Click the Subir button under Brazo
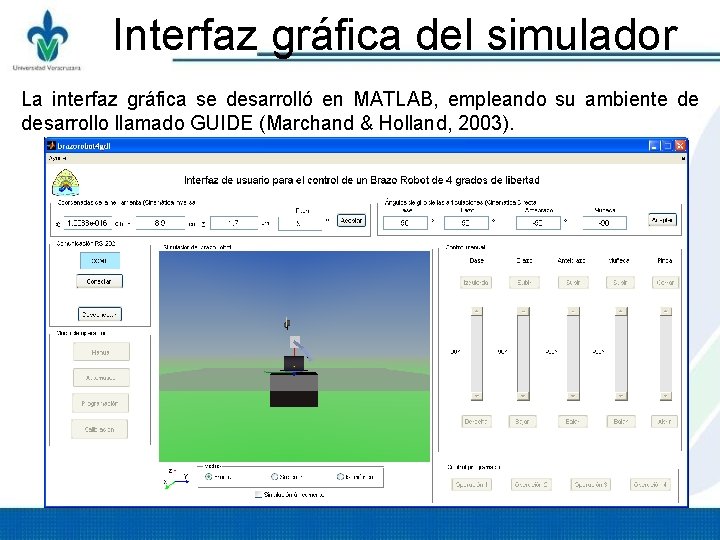Screen dimensions: 720x540 (524, 282)
